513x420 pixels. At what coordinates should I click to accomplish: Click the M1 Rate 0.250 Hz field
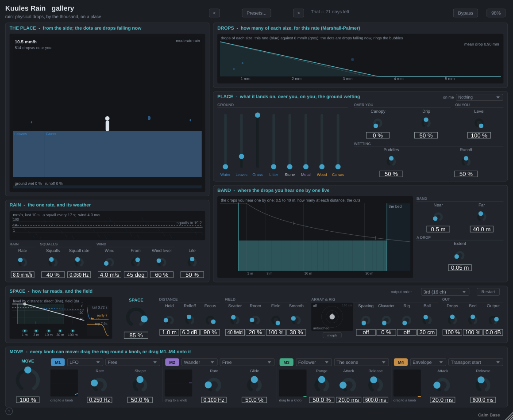click(x=100, y=400)
